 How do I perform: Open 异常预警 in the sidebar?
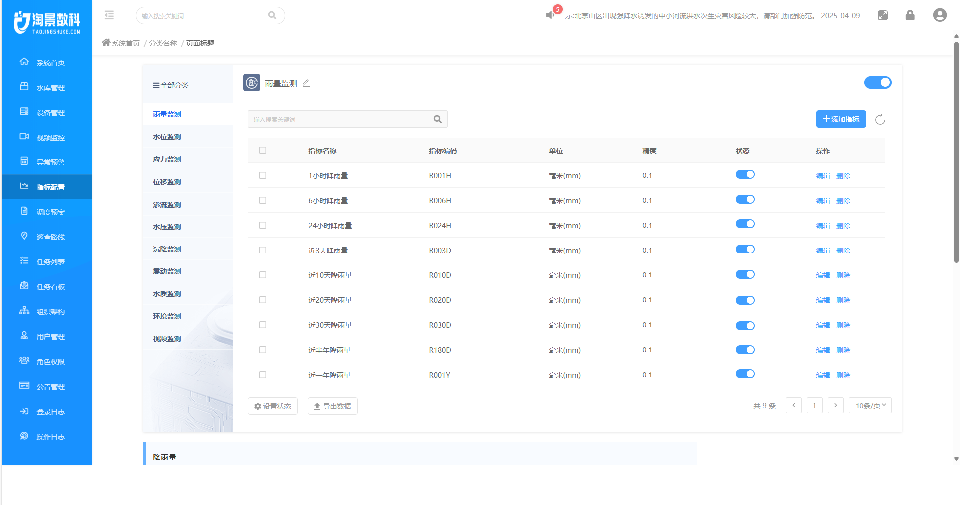(x=47, y=162)
